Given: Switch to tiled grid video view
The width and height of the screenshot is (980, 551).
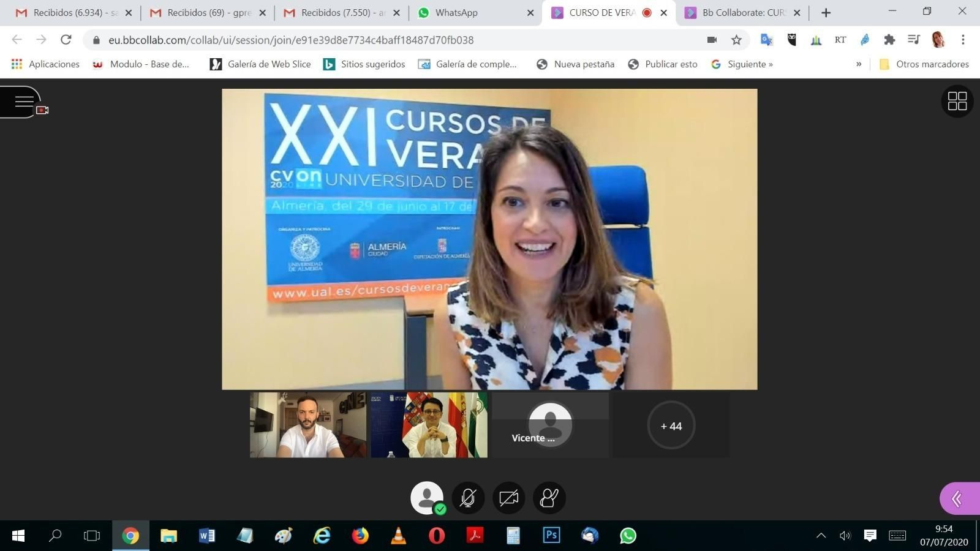Looking at the screenshot, I should pyautogui.click(x=957, y=101).
